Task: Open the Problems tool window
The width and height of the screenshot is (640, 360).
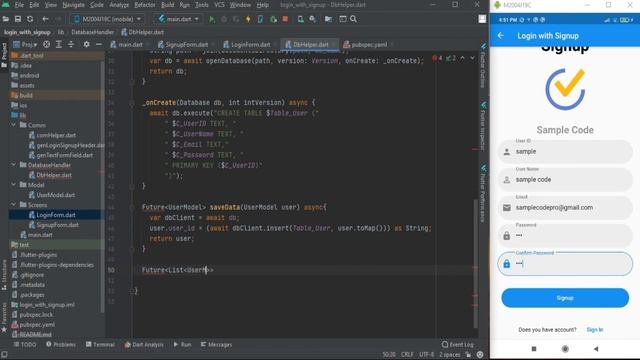Action: pyautogui.click(x=61, y=344)
